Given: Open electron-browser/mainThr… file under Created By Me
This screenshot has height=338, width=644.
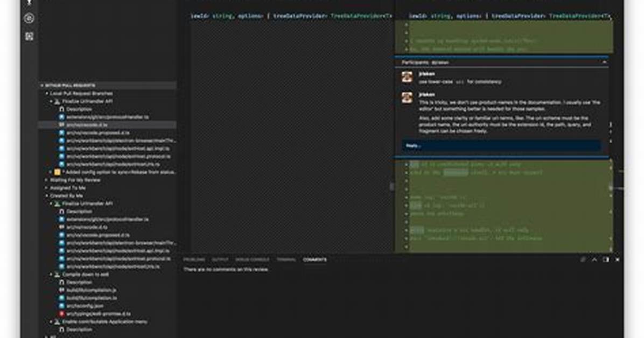Looking at the screenshot, I should (x=121, y=243).
